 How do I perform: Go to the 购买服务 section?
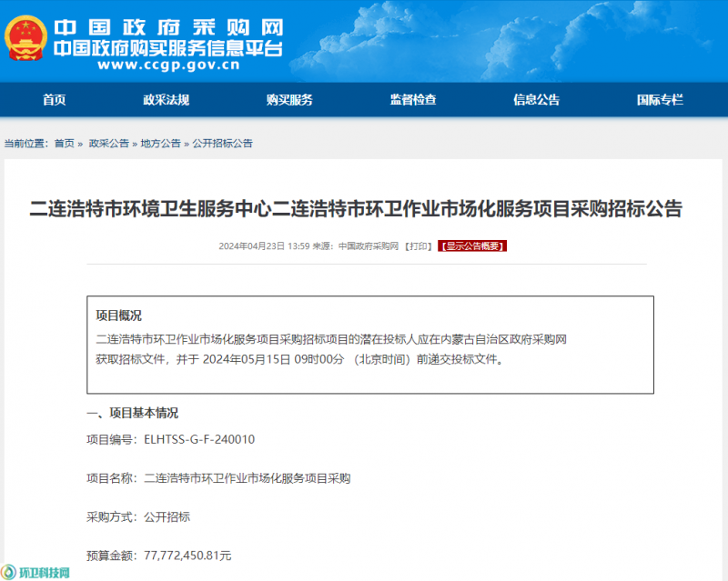(x=289, y=100)
